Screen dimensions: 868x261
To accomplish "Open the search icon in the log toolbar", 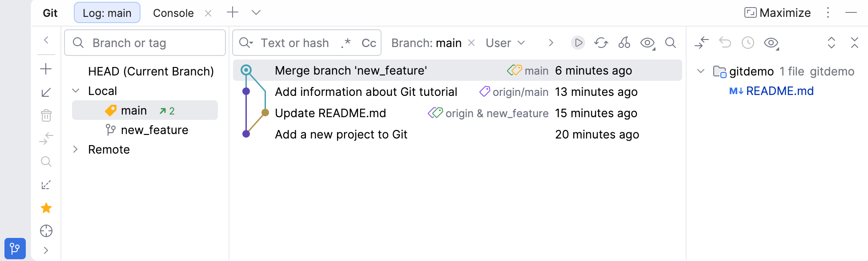I will 671,43.
